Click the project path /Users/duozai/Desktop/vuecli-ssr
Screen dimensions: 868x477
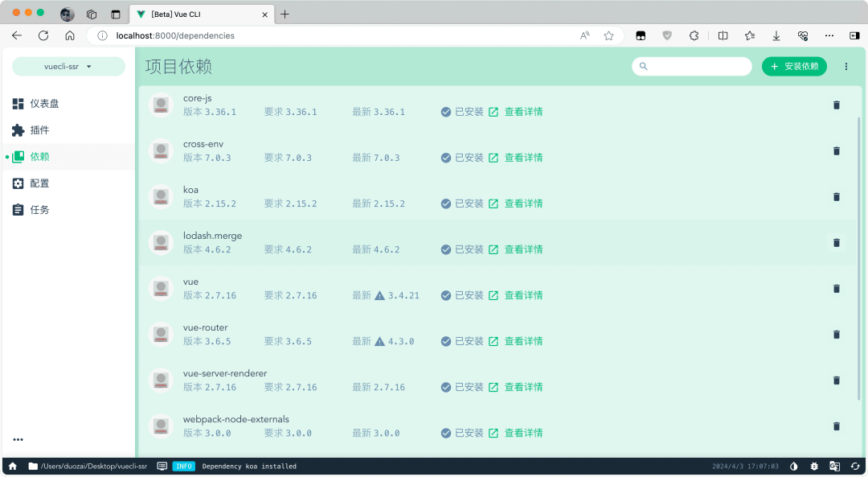(88, 467)
